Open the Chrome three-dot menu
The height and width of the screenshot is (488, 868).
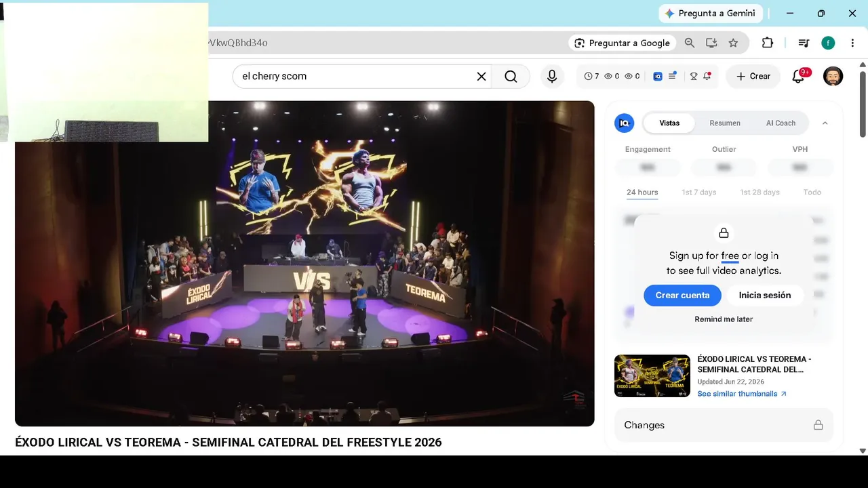852,43
